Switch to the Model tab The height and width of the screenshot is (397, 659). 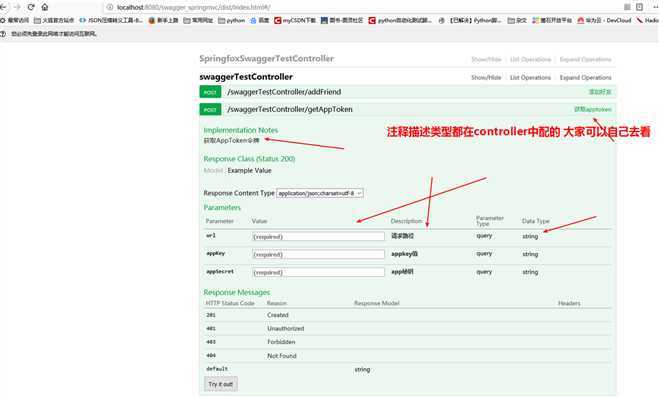pos(213,171)
